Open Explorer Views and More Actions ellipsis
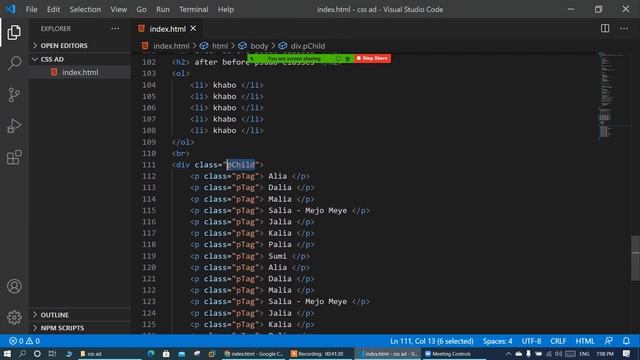 (115, 29)
